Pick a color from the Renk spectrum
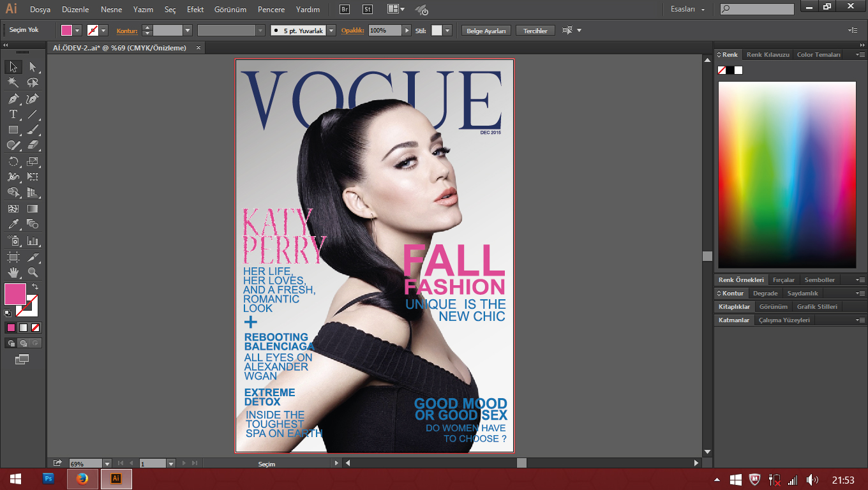 (787, 175)
